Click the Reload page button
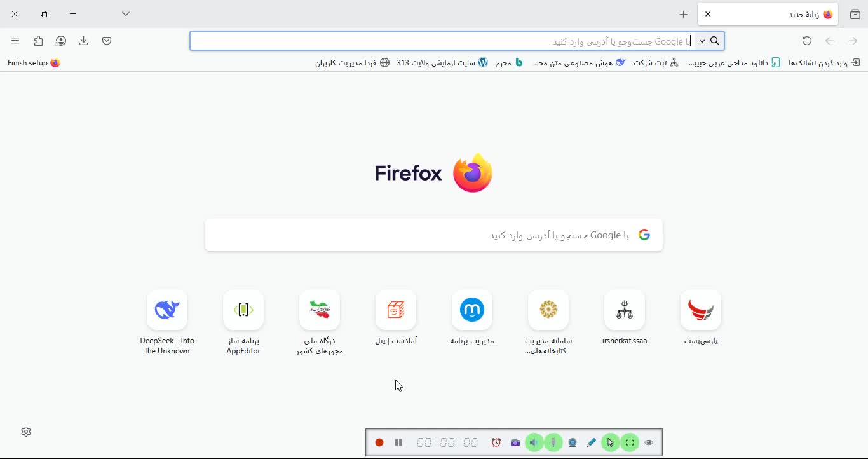868x459 pixels. coord(807,41)
